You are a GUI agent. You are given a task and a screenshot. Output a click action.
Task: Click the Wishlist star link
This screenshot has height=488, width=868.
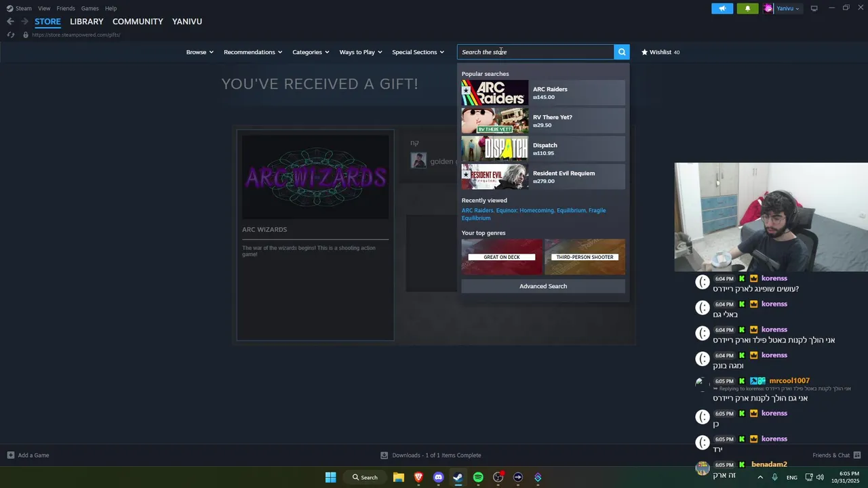tap(660, 52)
